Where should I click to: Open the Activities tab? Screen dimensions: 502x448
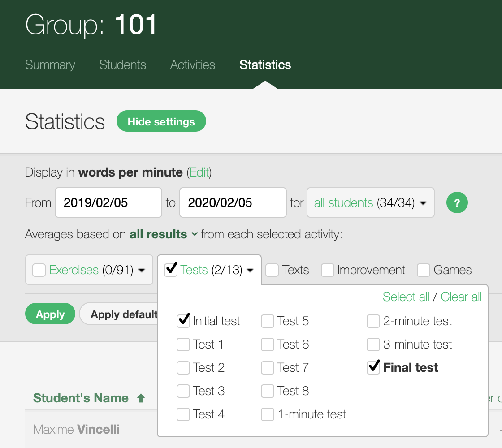coord(192,65)
